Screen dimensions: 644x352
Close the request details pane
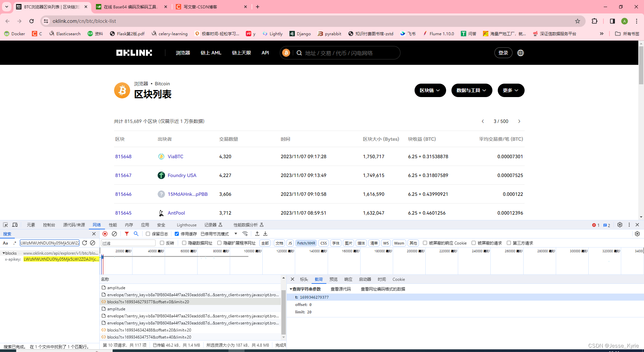click(x=292, y=279)
